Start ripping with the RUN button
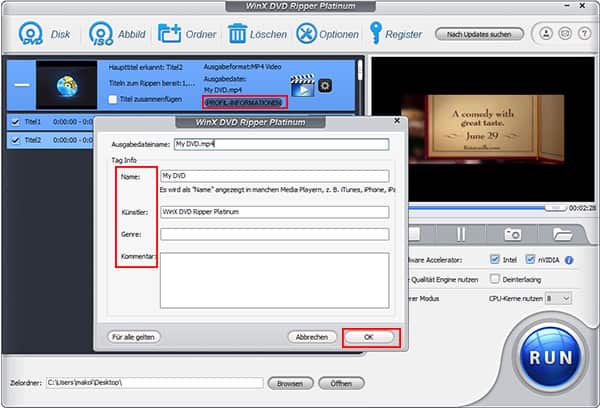 (x=551, y=358)
